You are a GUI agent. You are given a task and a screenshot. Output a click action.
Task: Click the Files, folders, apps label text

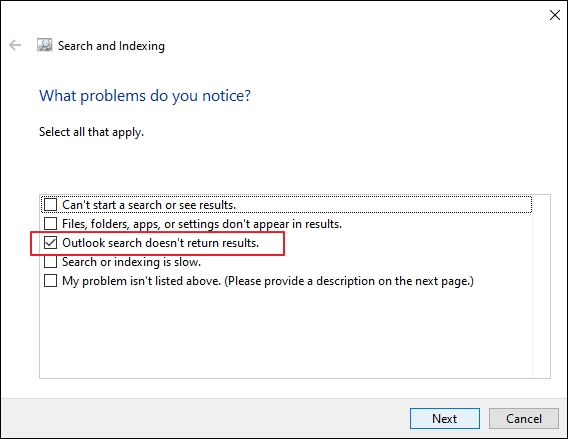pos(202,224)
